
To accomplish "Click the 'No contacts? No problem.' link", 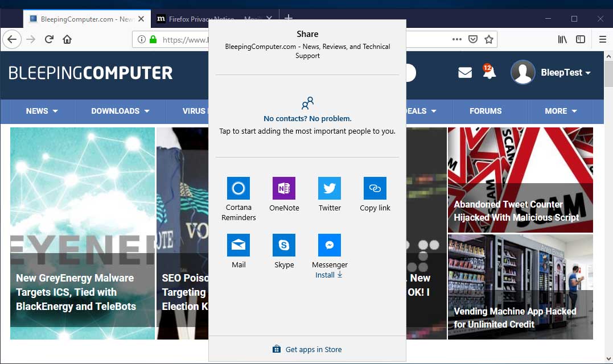I will 307,118.
